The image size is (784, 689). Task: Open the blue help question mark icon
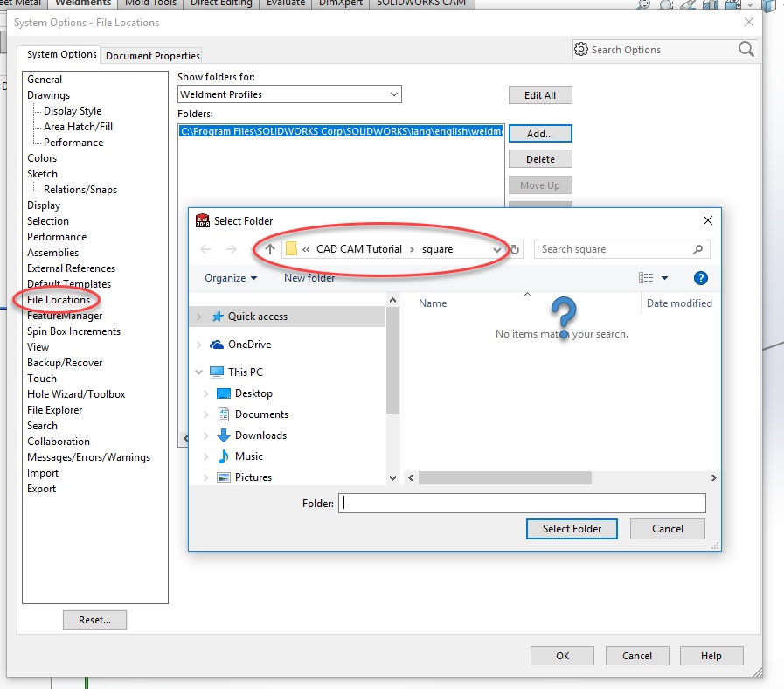point(700,278)
